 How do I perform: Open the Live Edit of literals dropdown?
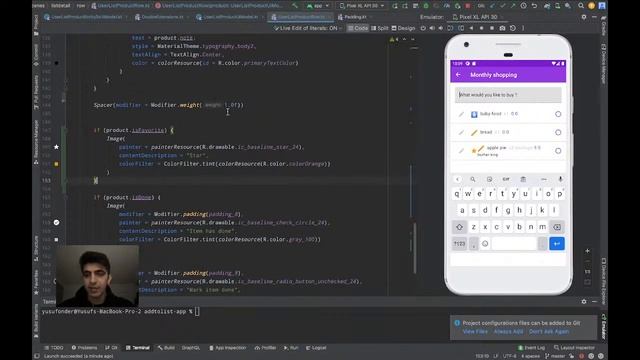308,28
